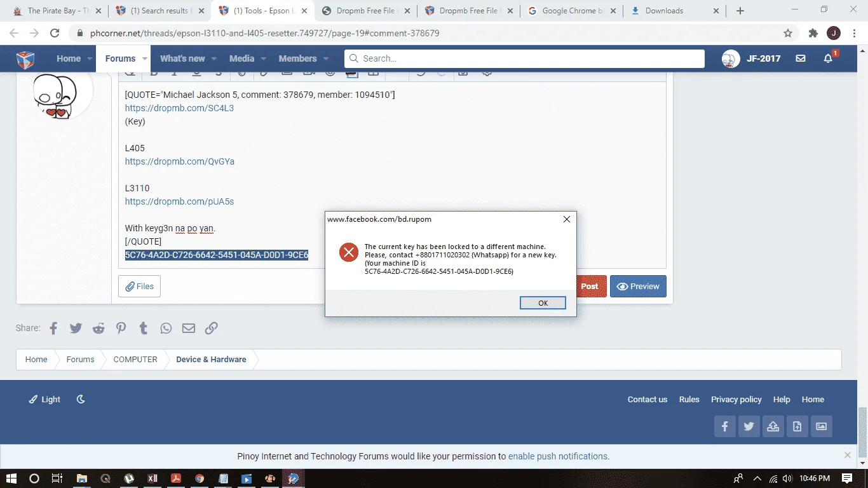Open the inbox envelope icon
This screenshot has width=868, height=488.
point(801,58)
